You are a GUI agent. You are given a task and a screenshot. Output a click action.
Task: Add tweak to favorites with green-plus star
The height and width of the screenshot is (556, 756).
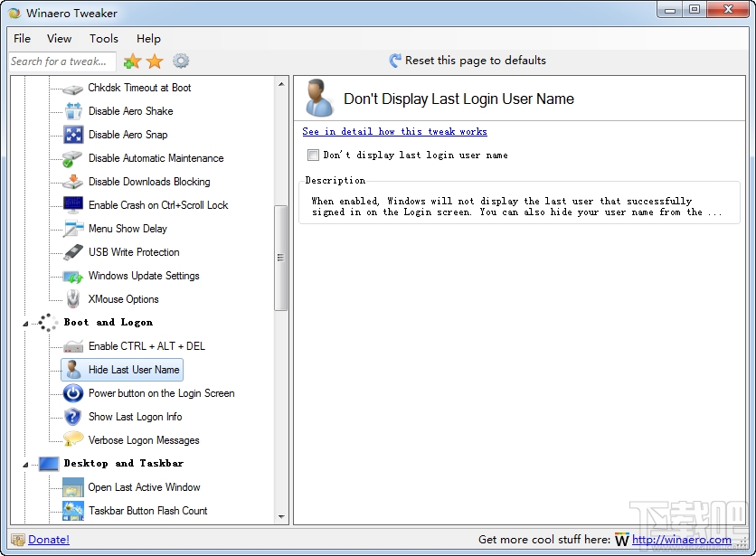click(x=132, y=61)
